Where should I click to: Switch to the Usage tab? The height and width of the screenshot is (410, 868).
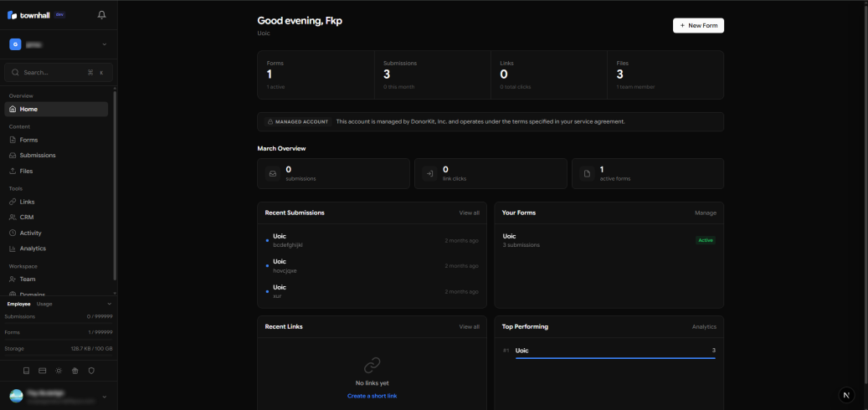(44, 304)
